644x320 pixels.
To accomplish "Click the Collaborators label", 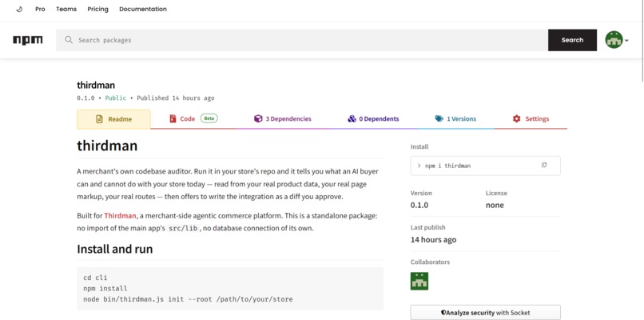I will [430, 262].
